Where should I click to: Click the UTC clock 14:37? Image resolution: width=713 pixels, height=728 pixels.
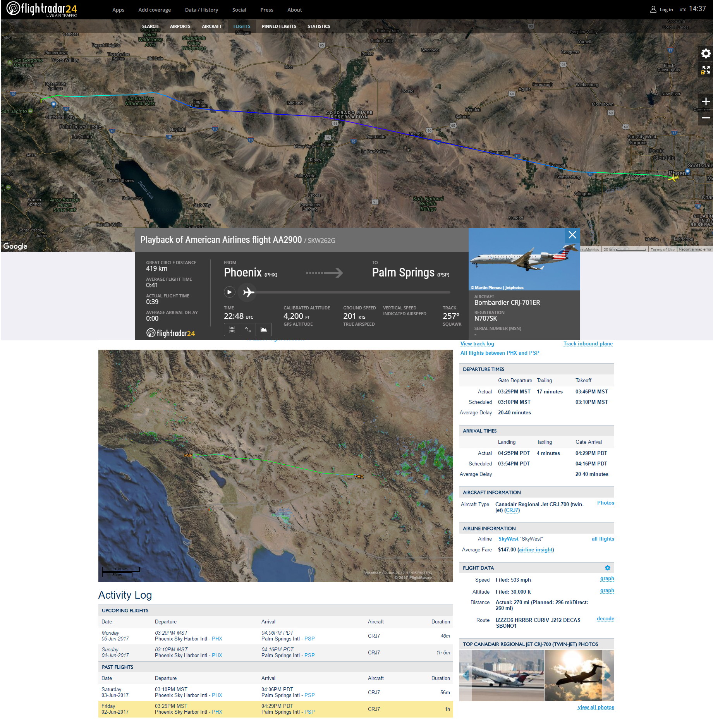point(697,9)
